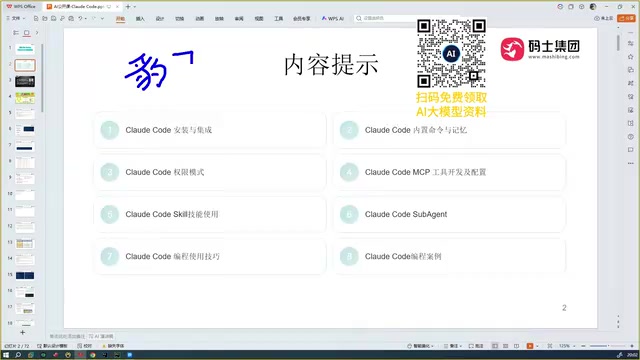Switch to slide sorter view
This screenshot has width=640, height=360.
pos(506,346)
